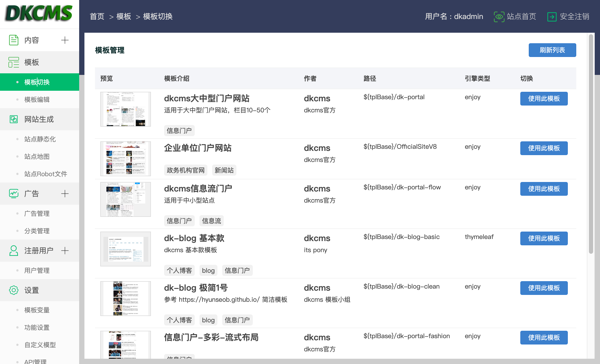Click the 模板 layout icon in sidebar
Viewport: 600px width, 364px height.
(x=14, y=62)
